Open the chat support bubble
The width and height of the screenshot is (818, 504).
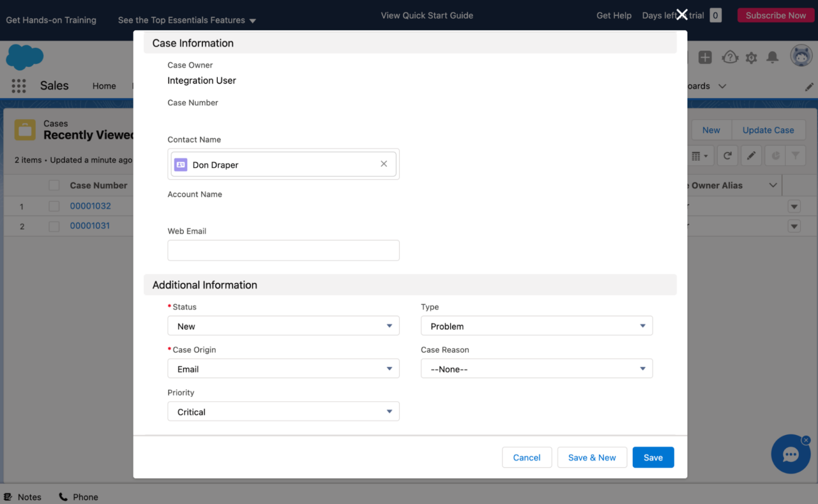click(x=790, y=454)
